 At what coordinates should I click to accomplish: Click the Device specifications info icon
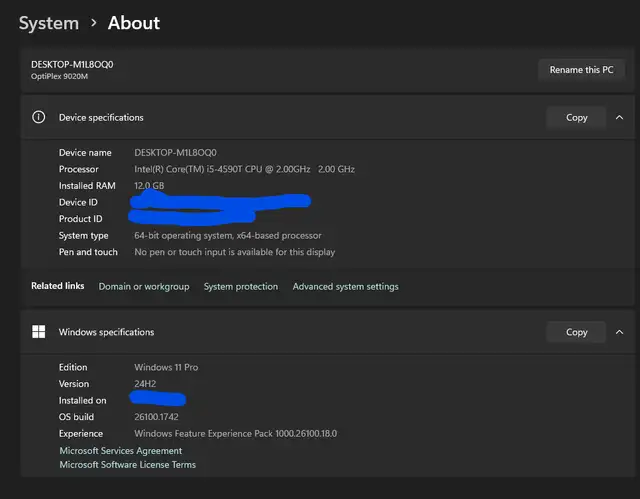point(39,118)
